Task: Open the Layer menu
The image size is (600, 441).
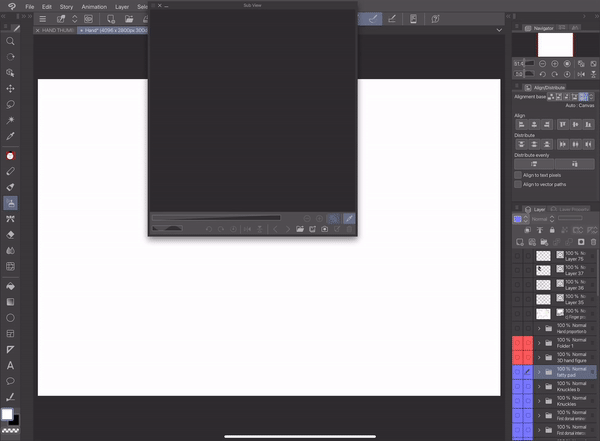Action: point(122,7)
